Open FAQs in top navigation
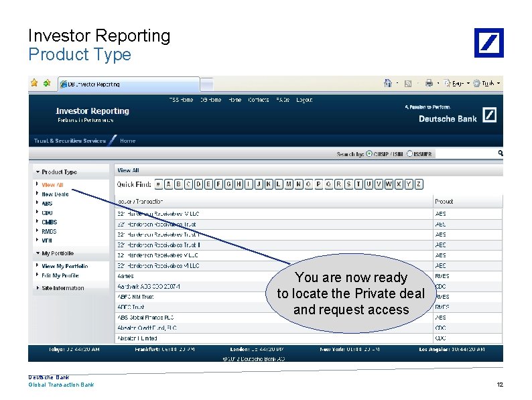The height and width of the screenshot is (400, 532). pos(283,100)
